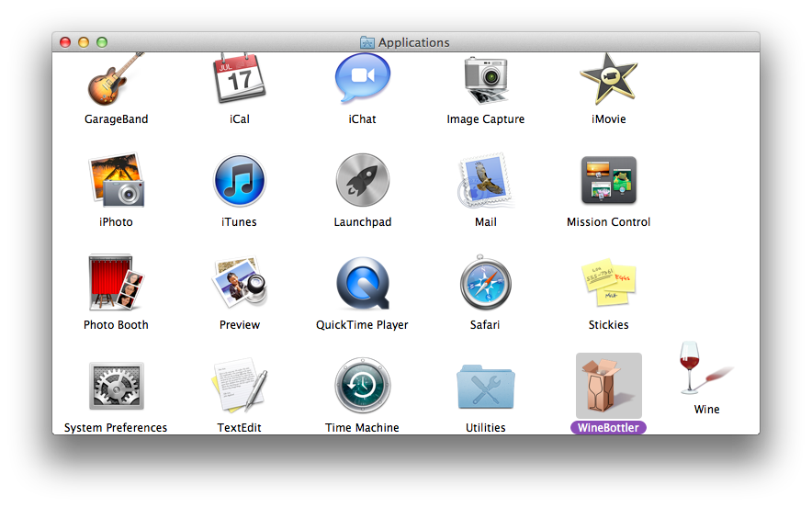
Task: Click the Applications folder proxy icon in title bar
Action: click(x=367, y=42)
